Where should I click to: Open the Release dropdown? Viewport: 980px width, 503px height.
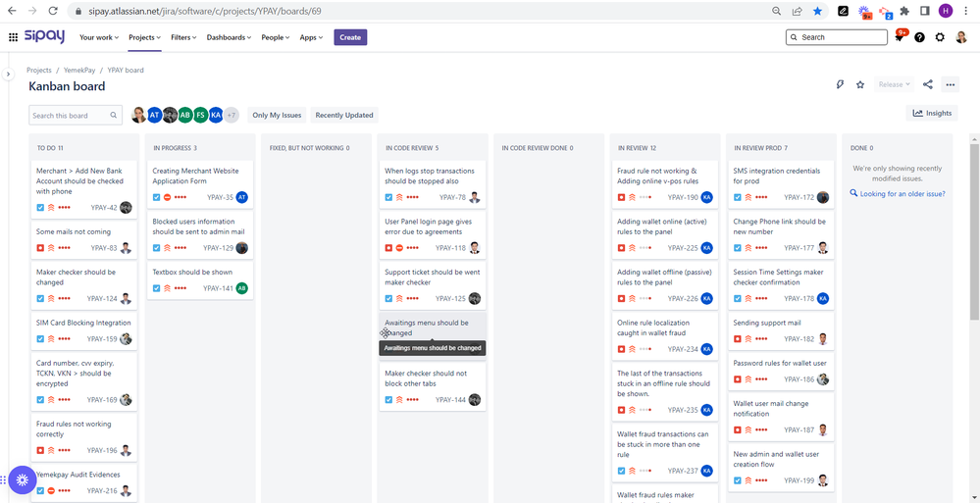894,84
